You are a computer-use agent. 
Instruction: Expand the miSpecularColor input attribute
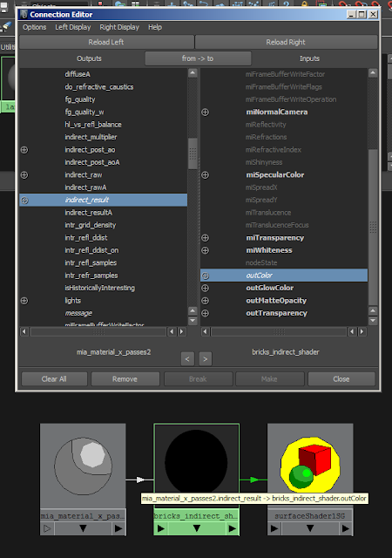point(206,175)
